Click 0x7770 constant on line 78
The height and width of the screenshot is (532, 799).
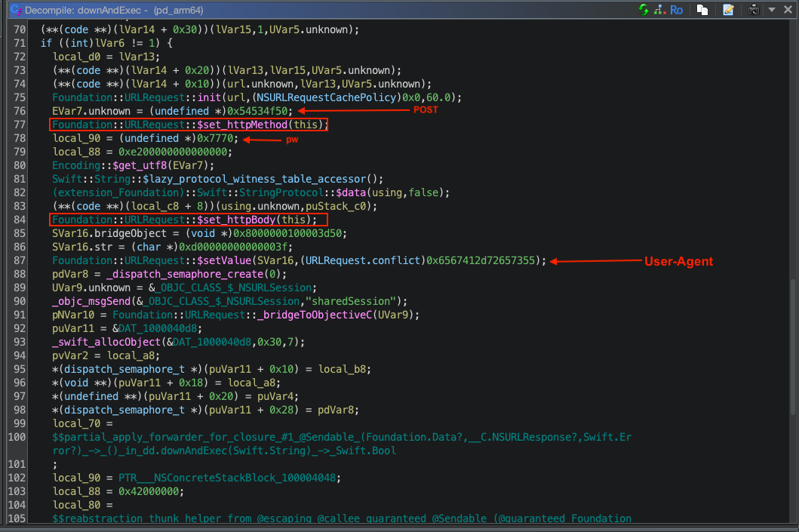pyautogui.click(x=215, y=138)
